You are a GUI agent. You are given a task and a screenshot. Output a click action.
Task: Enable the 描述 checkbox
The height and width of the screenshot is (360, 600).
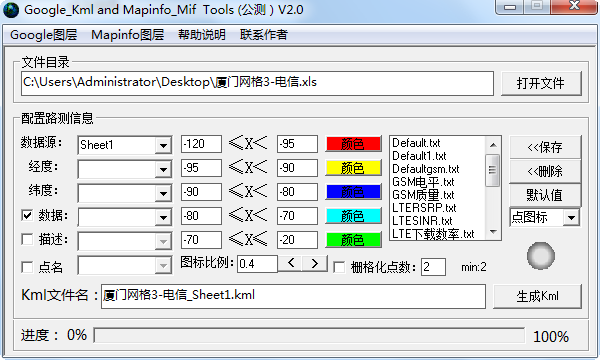tap(27, 239)
